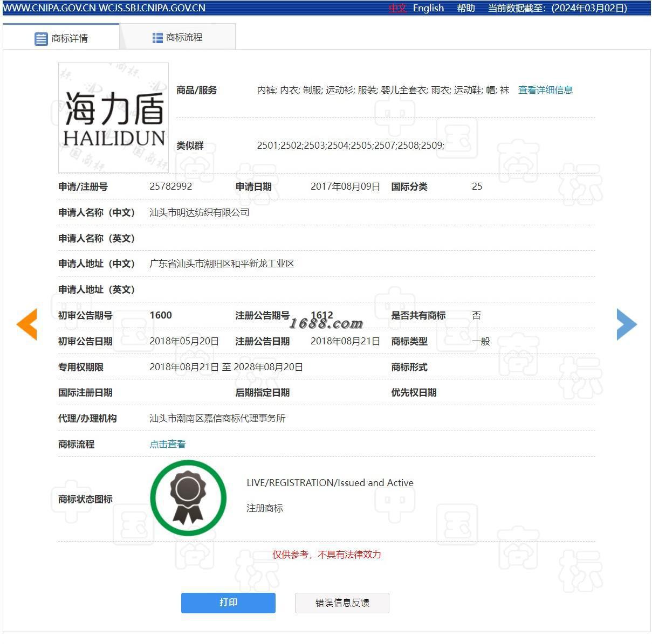The height and width of the screenshot is (644, 652).
Task: Click trademark type value 一般
Action: [481, 341]
